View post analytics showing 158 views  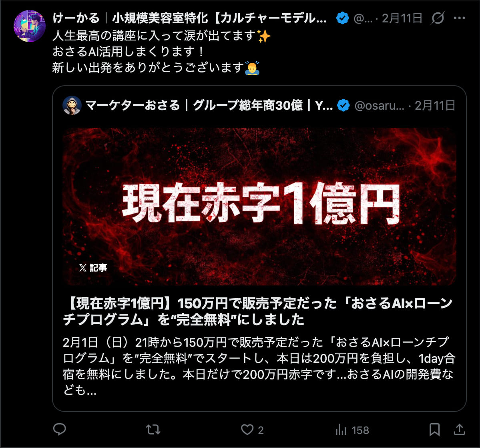[352, 430]
